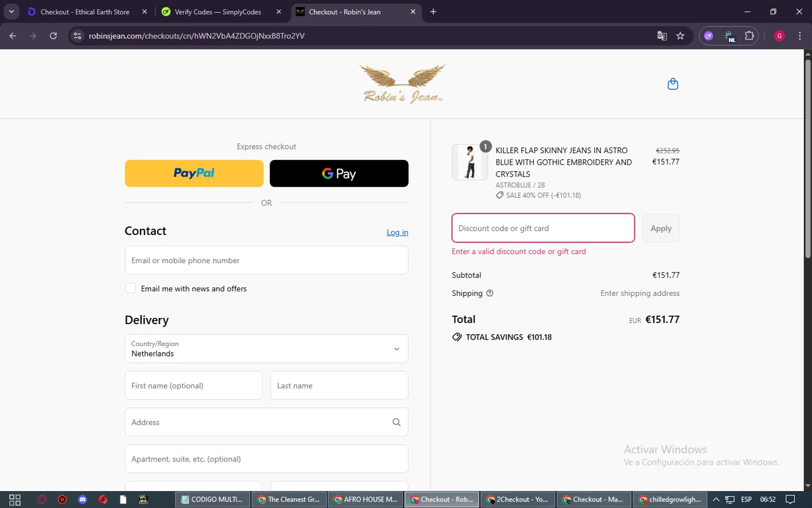This screenshot has width=812, height=508.
Task: Go forward in browser history
Action: (33, 36)
